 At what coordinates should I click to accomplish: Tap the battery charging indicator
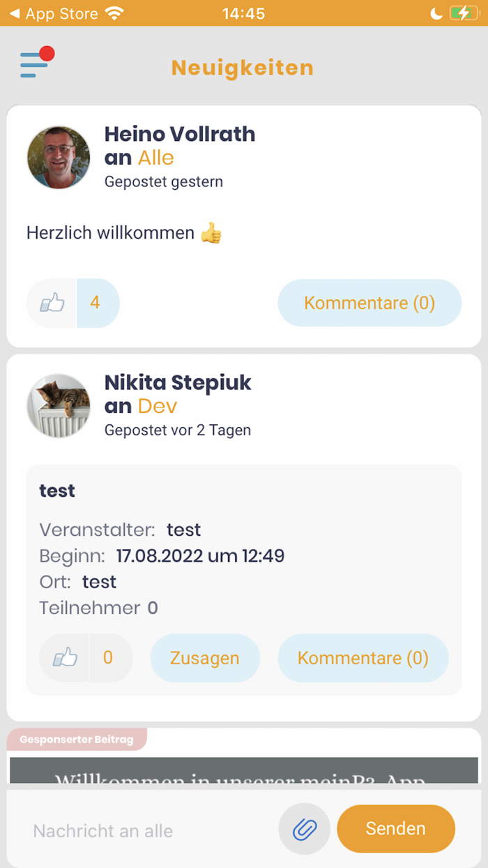(x=464, y=13)
